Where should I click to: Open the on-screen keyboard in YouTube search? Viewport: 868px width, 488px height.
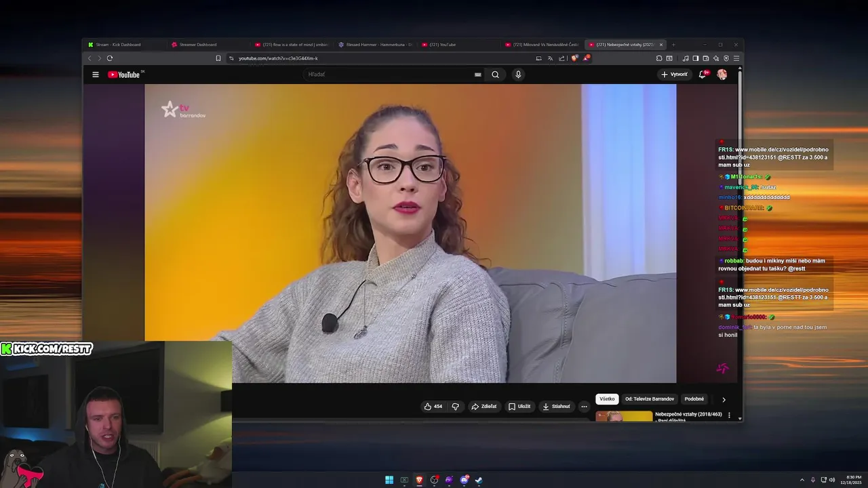(x=477, y=75)
